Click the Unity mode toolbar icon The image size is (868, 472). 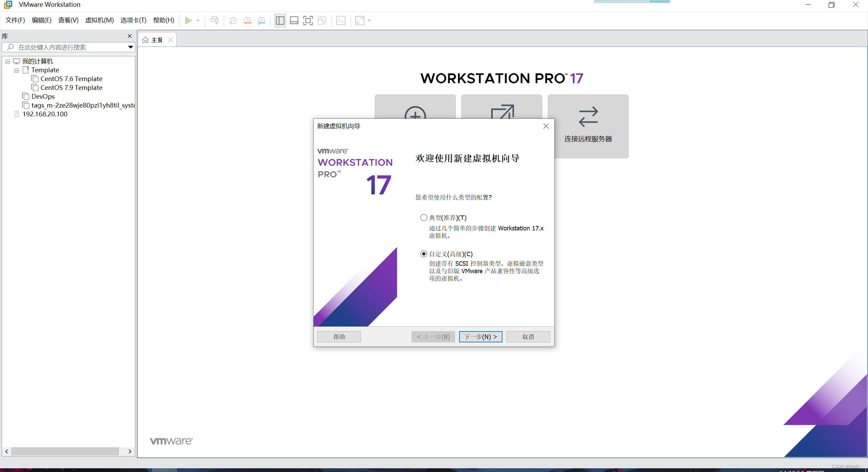tap(322, 20)
